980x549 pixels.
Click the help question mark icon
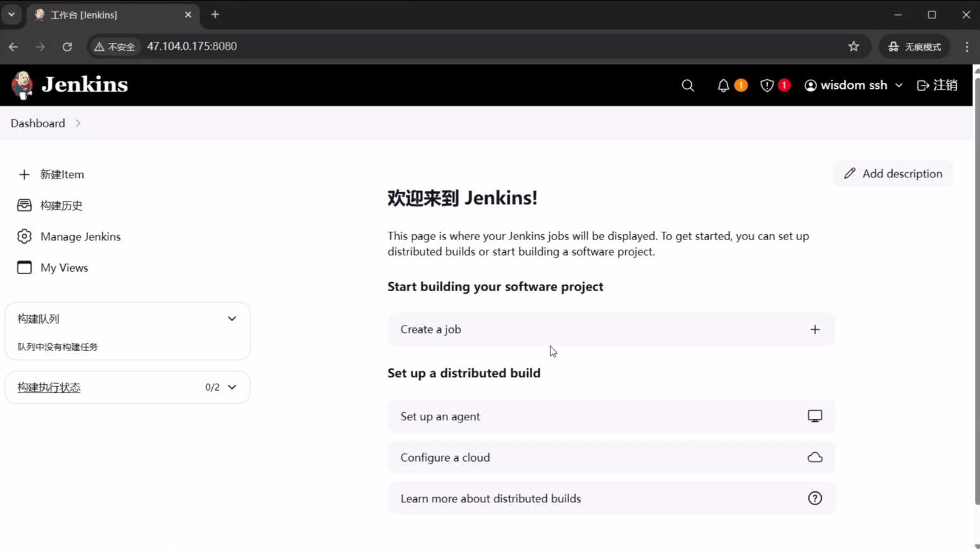(x=815, y=498)
